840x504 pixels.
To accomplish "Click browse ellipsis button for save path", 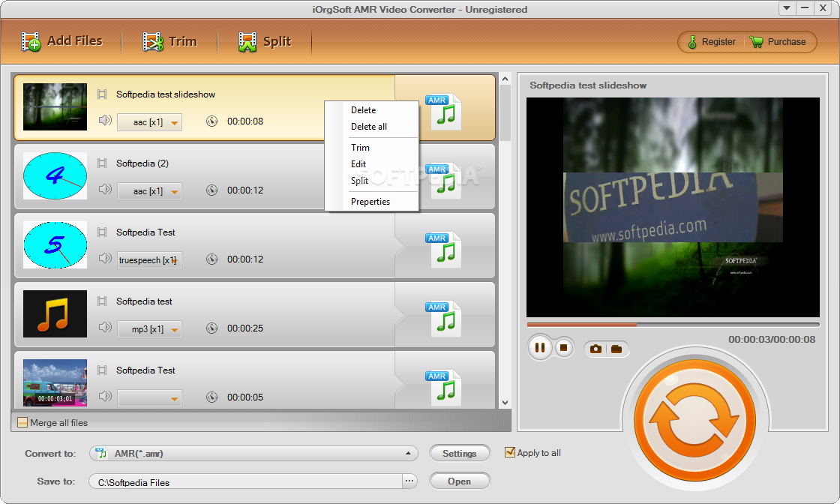I will 409,481.
